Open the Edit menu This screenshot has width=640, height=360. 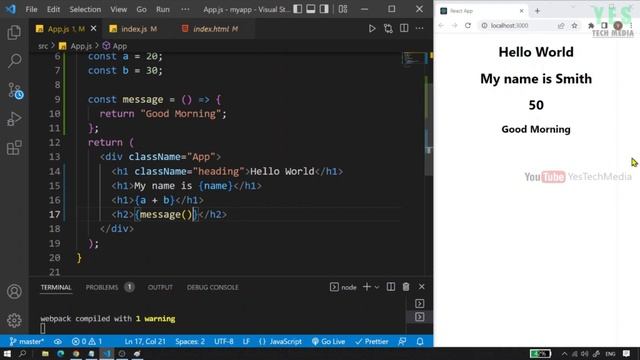click(53, 9)
